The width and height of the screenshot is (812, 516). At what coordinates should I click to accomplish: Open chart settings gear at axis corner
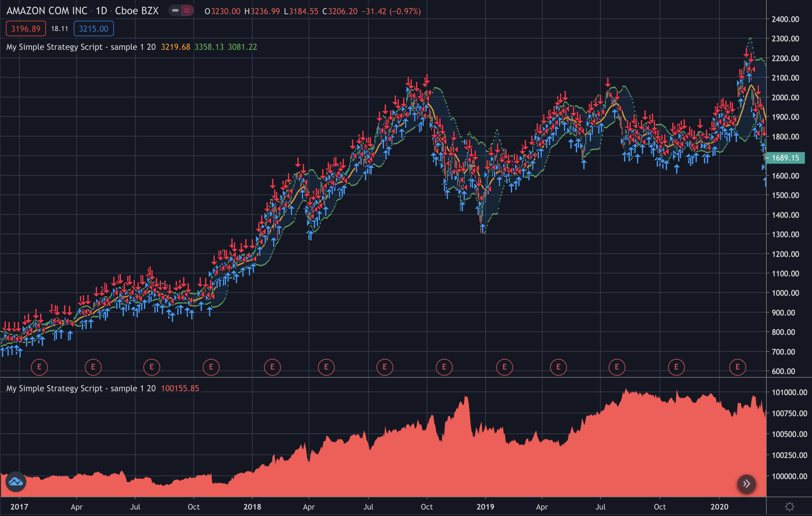(x=789, y=507)
